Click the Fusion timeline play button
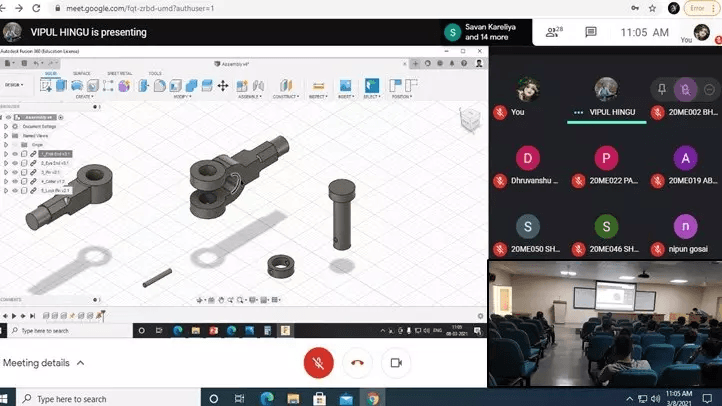 point(14,316)
